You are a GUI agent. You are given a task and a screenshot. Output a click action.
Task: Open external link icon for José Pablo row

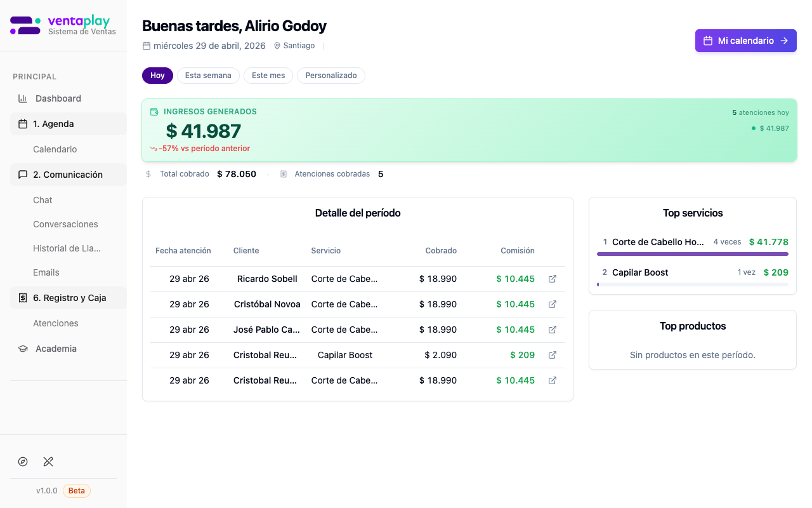[x=553, y=330]
